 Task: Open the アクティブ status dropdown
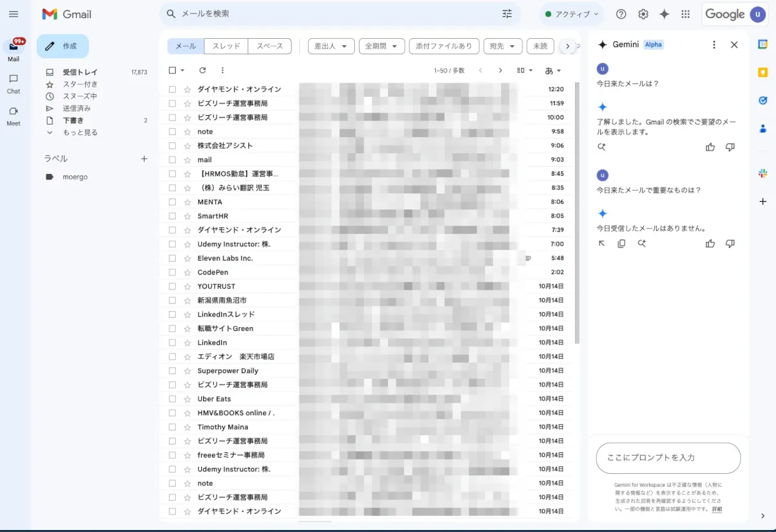pos(571,14)
